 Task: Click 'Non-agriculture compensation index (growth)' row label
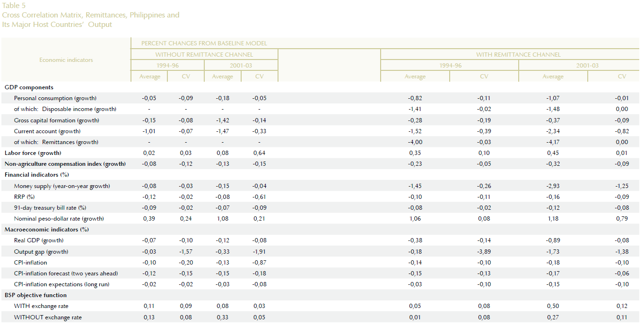pyautogui.click(x=65, y=164)
